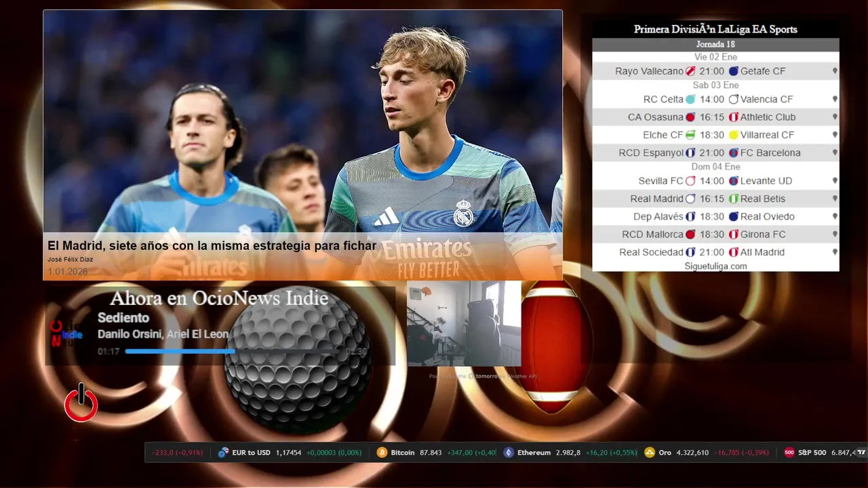The width and height of the screenshot is (868, 488).
Task: Click the red power button icon
Action: coord(81,403)
